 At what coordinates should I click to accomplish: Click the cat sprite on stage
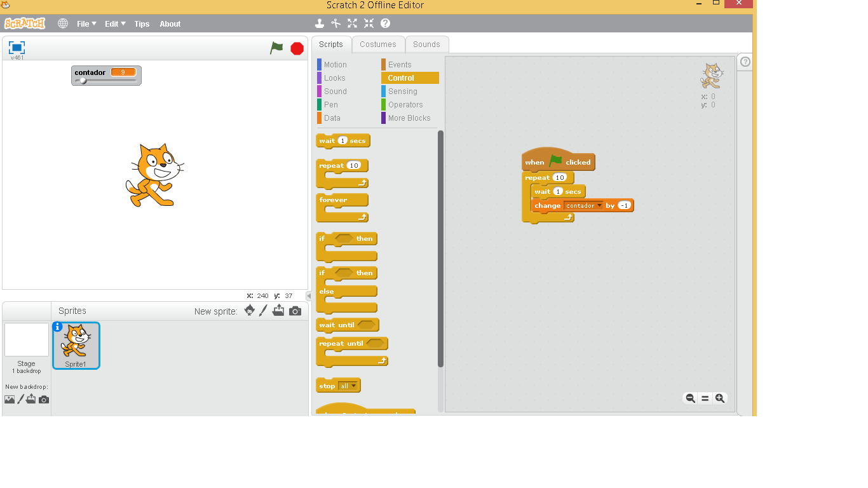click(x=155, y=175)
